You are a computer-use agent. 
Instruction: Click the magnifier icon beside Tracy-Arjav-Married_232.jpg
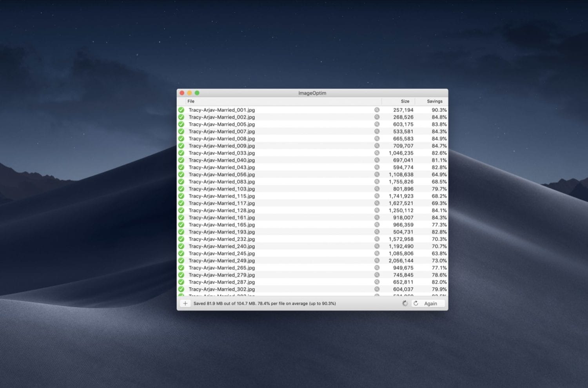[377, 239]
